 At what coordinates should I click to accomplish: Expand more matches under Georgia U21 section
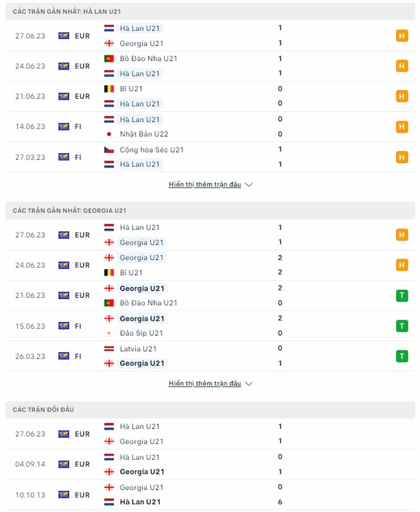tap(205, 383)
